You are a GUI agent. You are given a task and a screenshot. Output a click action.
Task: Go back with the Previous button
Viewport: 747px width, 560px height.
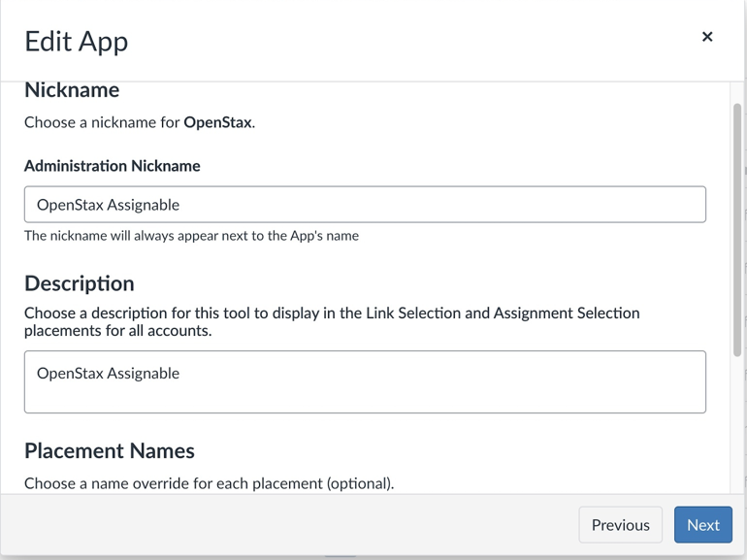pyautogui.click(x=620, y=525)
